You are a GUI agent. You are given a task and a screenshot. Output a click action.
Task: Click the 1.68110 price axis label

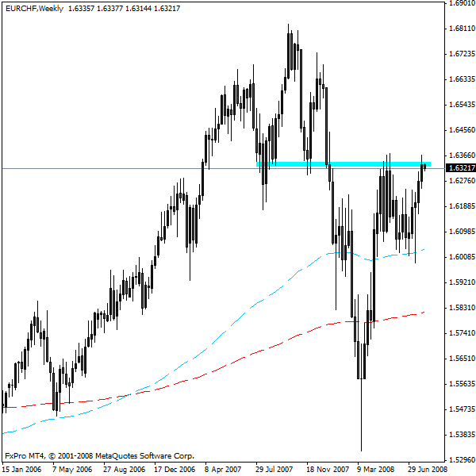click(x=462, y=29)
